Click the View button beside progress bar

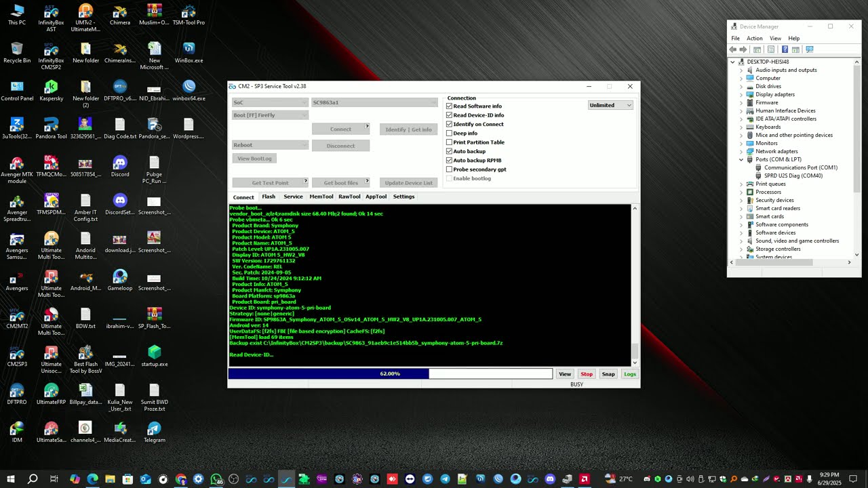[565, 374]
